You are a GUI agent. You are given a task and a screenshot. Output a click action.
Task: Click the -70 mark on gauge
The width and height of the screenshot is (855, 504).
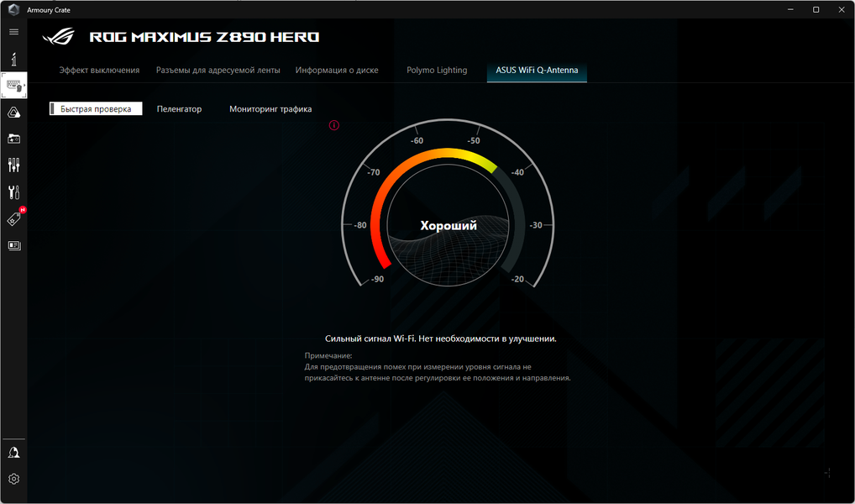tap(373, 172)
